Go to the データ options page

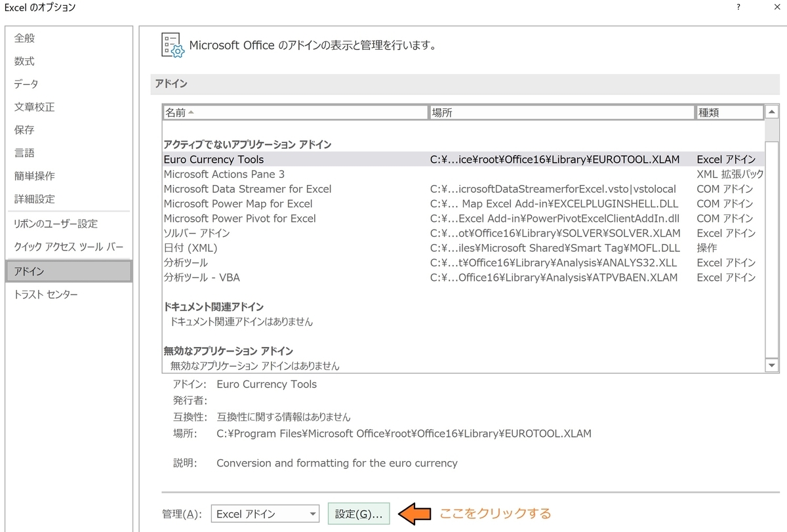tap(26, 84)
